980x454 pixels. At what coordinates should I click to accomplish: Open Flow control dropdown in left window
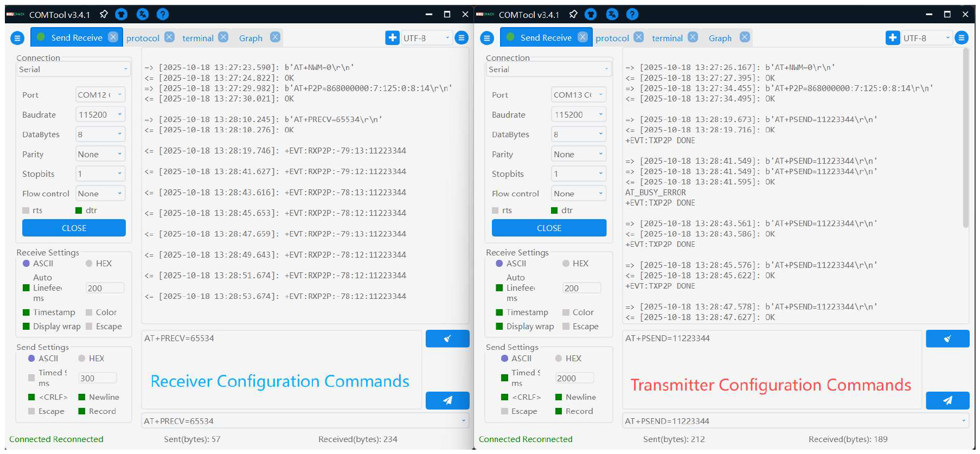click(x=100, y=194)
